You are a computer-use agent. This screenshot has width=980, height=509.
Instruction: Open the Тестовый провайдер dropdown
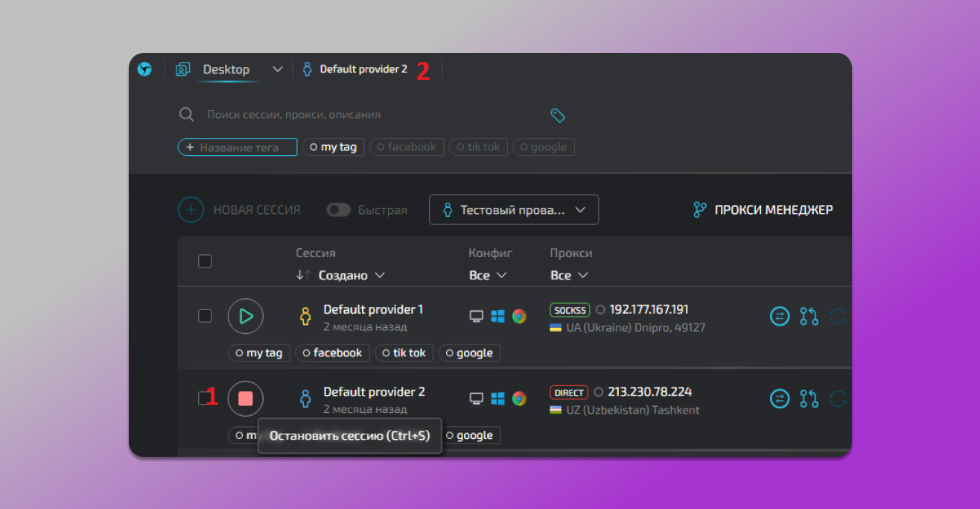click(514, 210)
